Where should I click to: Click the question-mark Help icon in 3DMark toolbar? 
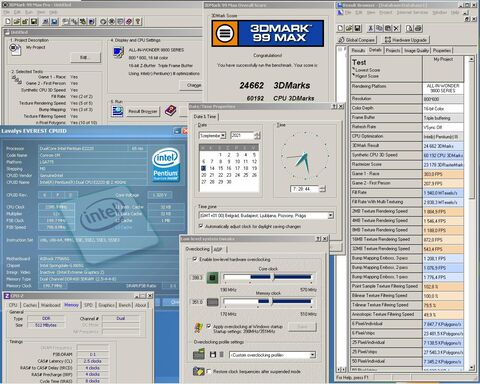pyautogui.click(x=138, y=22)
